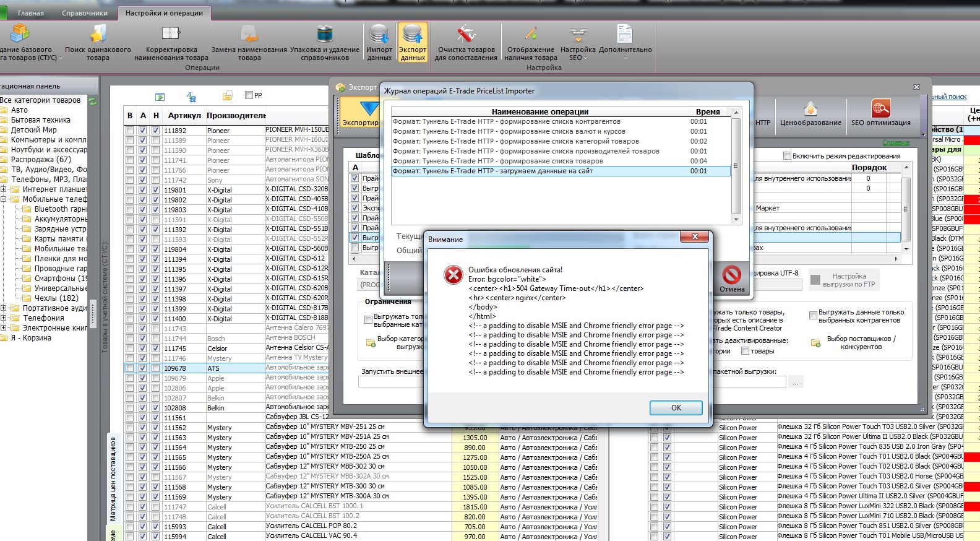Toggle column H checkbox for article 119801
980x541 pixels.
tap(156, 190)
